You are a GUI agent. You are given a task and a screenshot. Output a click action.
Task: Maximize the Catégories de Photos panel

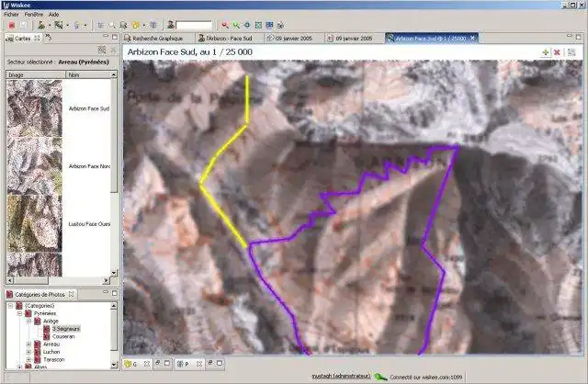coord(115,293)
